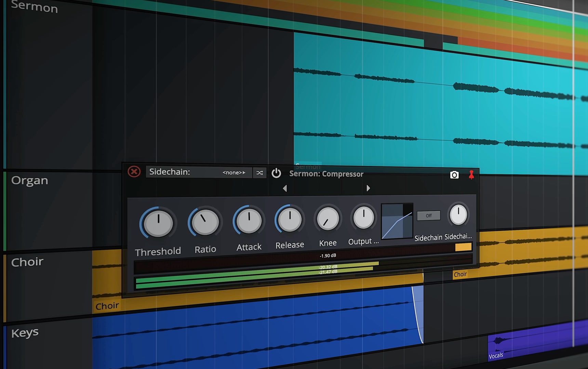The width and height of the screenshot is (588, 369).
Task: Pin the compressor window with the red pin
Action: click(471, 175)
